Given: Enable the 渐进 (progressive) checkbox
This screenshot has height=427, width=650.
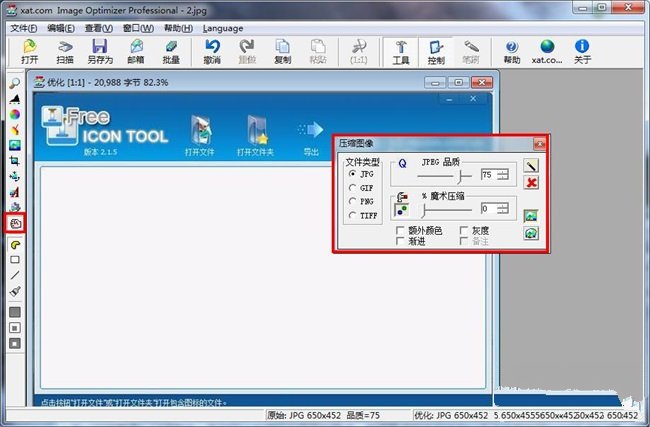Looking at the screenshot, I should [x=400, y=241].
